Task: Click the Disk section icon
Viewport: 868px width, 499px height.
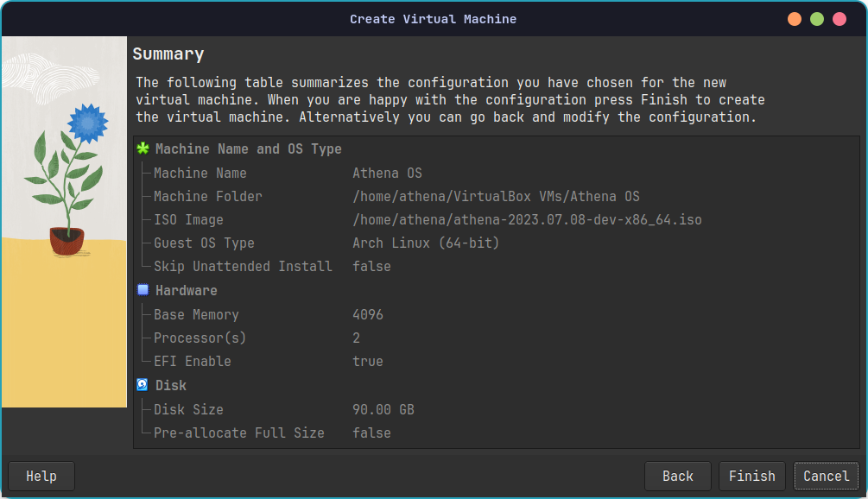Action: coord(142,385)
